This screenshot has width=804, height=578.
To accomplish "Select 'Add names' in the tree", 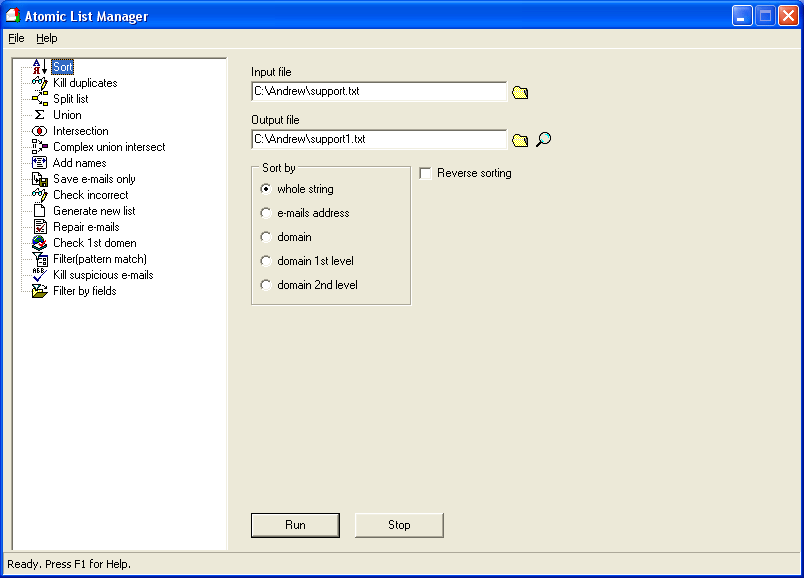I will click(79, 163).
